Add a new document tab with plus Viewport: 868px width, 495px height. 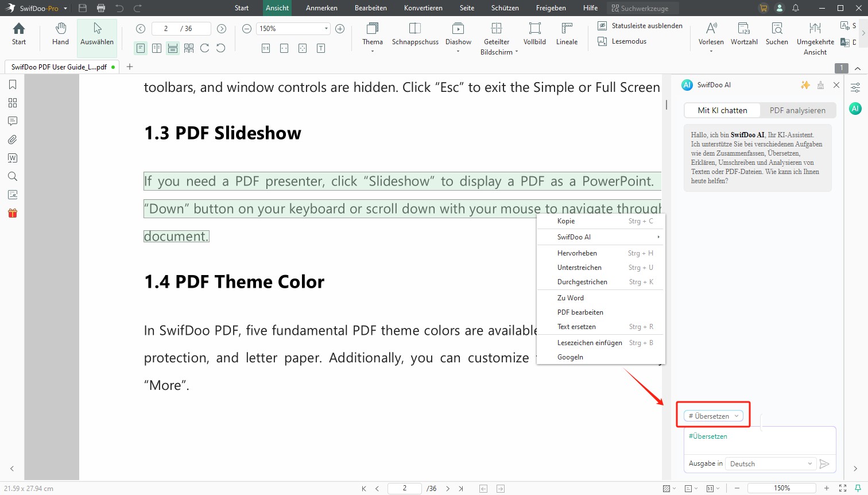point(130,67)
